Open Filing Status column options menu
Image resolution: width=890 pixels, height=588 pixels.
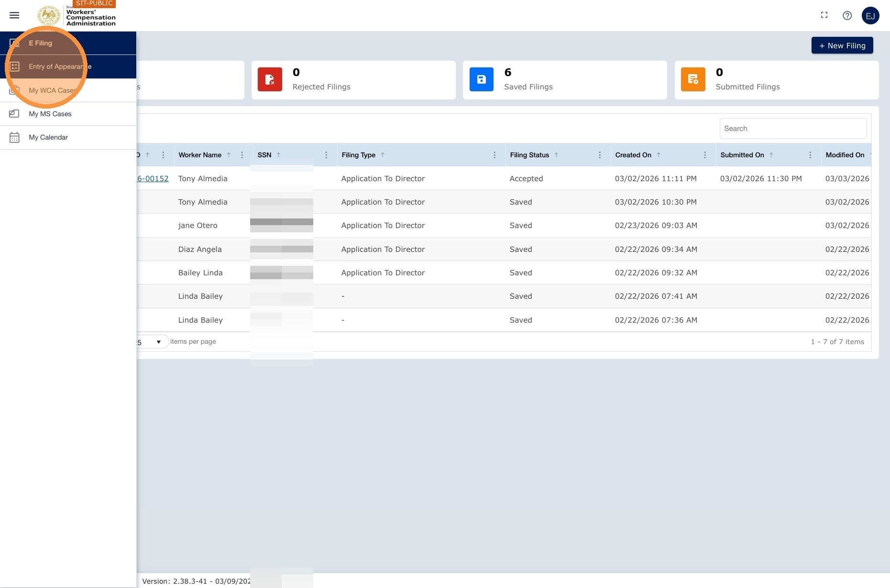coord(600,155)
